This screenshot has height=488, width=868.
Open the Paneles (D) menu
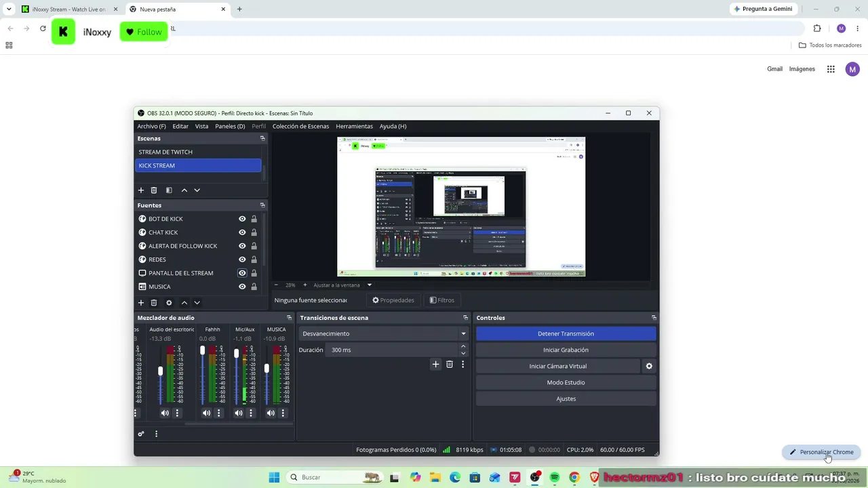coord(230,126)
